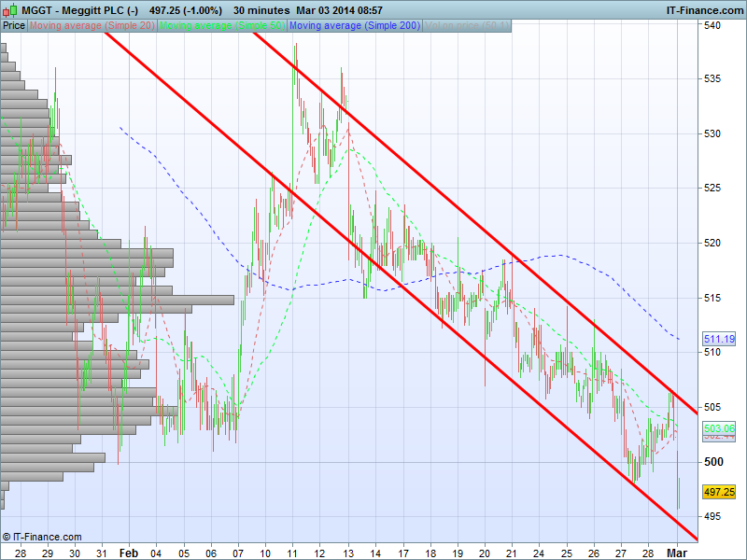
Task: Click the 540 level on the price axis
Action: 712,25
